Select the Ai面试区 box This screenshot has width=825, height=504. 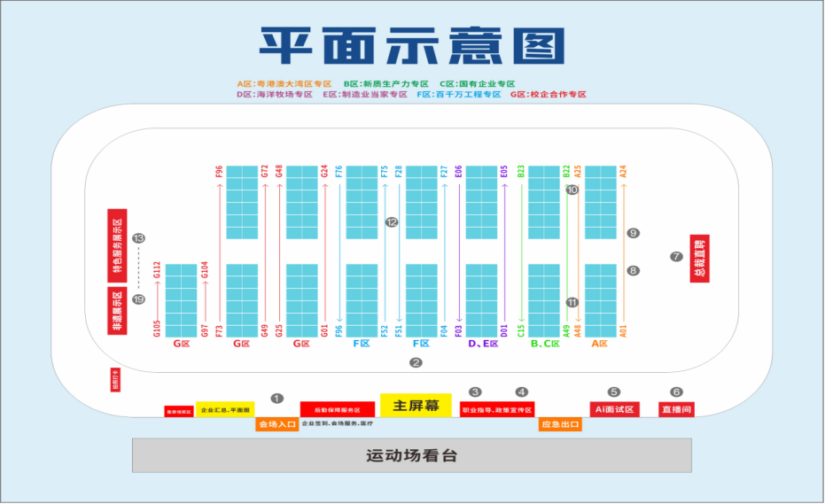click(615, 409)
